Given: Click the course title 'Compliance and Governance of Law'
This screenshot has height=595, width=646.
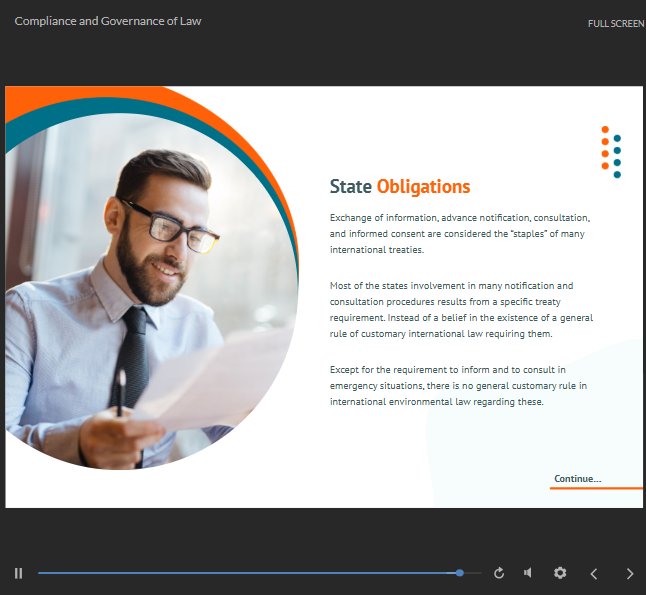Looking at the screenshot, I should (108, 21).
